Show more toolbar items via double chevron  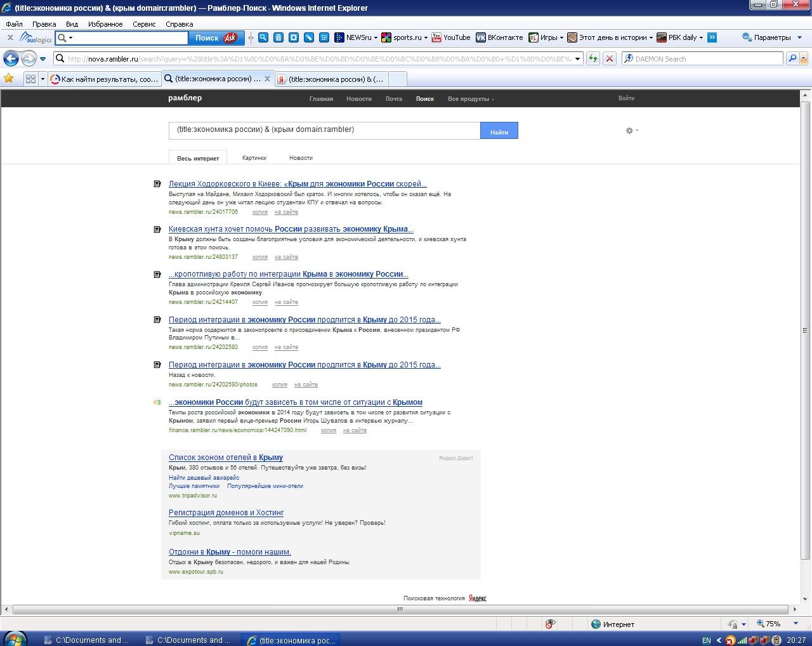712,37
